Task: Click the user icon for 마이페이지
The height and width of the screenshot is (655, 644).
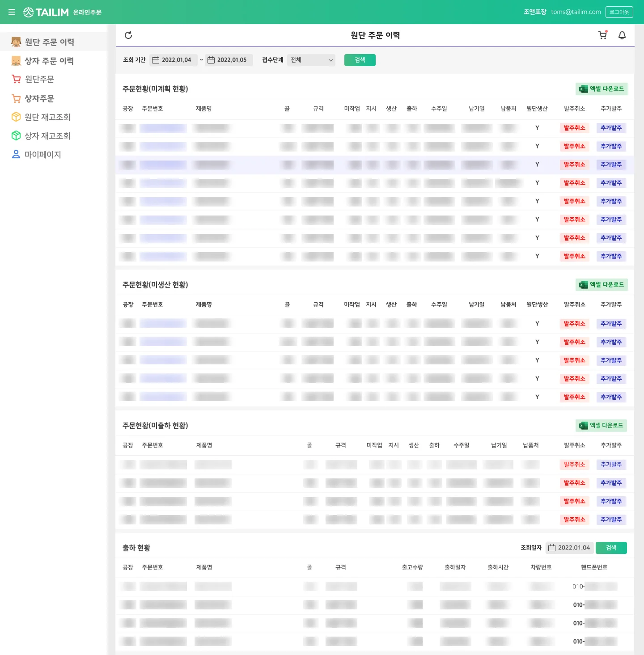Action: coord(16,154)
